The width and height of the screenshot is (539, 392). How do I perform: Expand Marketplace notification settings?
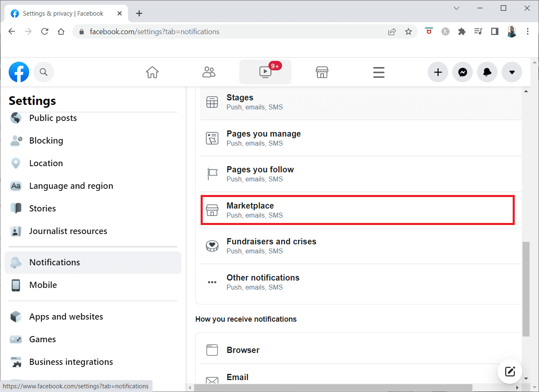tap(361, 210)
